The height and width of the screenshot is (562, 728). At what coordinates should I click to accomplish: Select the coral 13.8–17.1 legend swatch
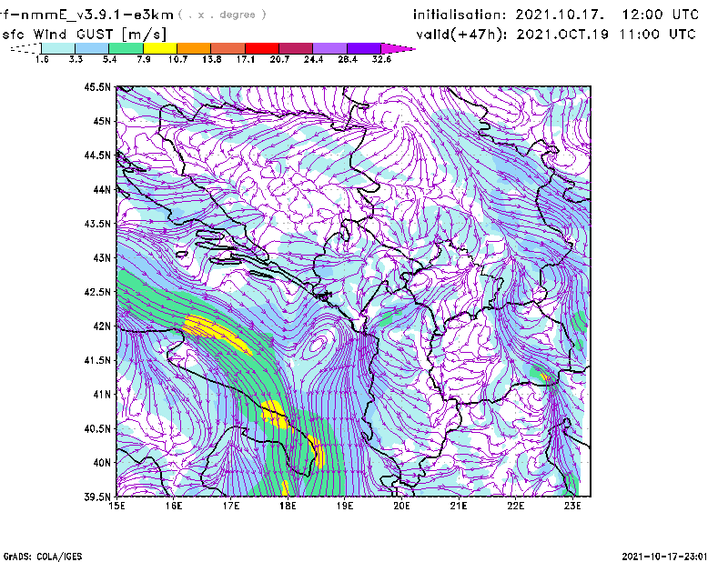click(228, 48)
